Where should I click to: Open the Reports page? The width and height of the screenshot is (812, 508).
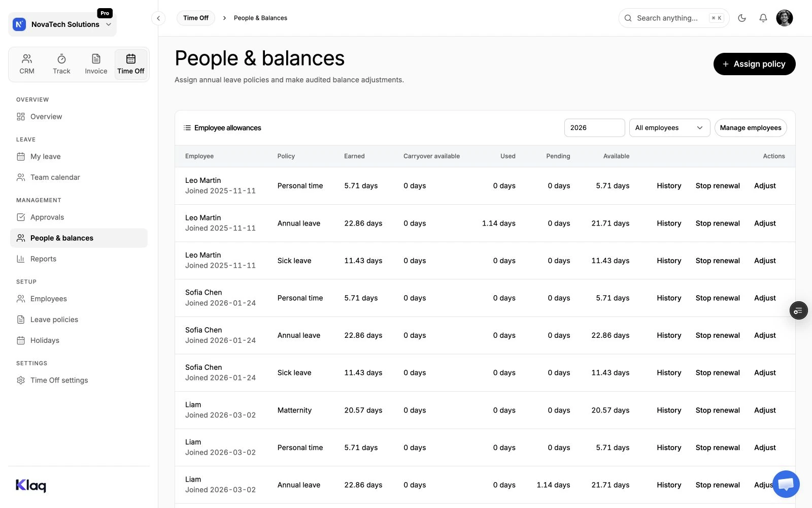[x=79, y=259]
